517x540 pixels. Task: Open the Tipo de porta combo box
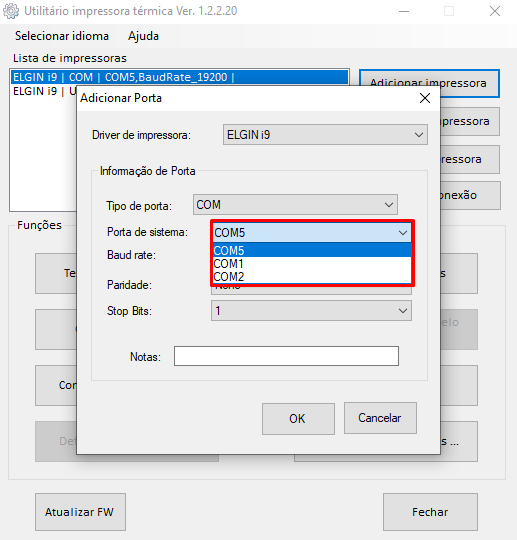pyautogui.click(x=295, y=205)
